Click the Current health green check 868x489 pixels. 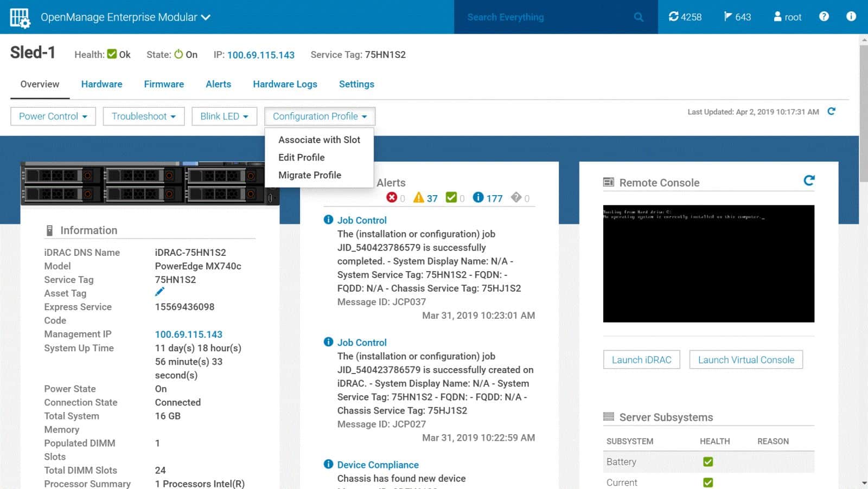pos(708,482)
